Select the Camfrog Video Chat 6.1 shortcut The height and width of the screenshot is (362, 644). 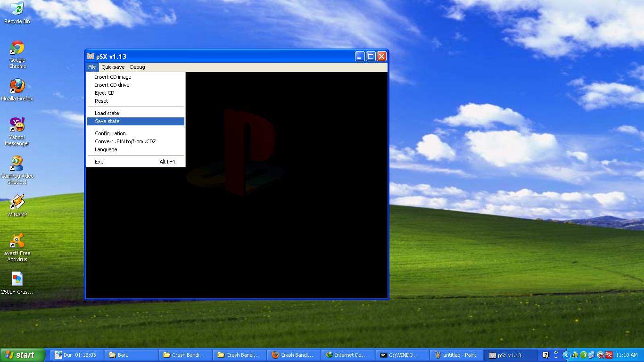(17, 170)
